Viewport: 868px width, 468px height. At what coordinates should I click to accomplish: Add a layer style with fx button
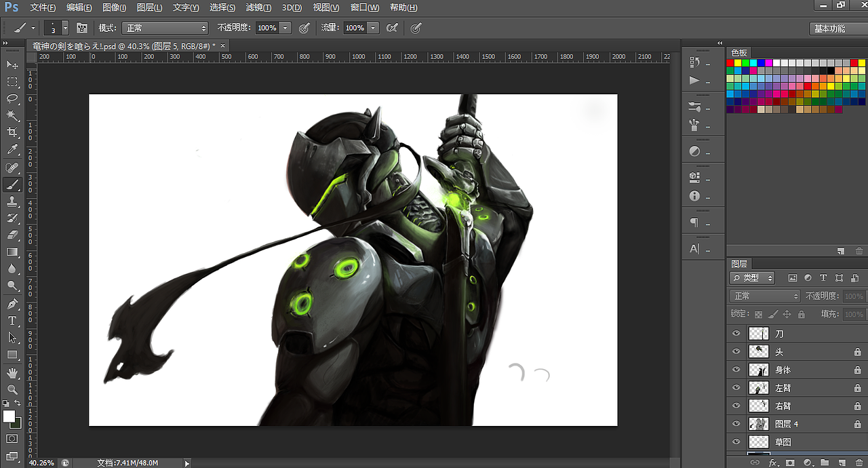(x=773, y=463)
